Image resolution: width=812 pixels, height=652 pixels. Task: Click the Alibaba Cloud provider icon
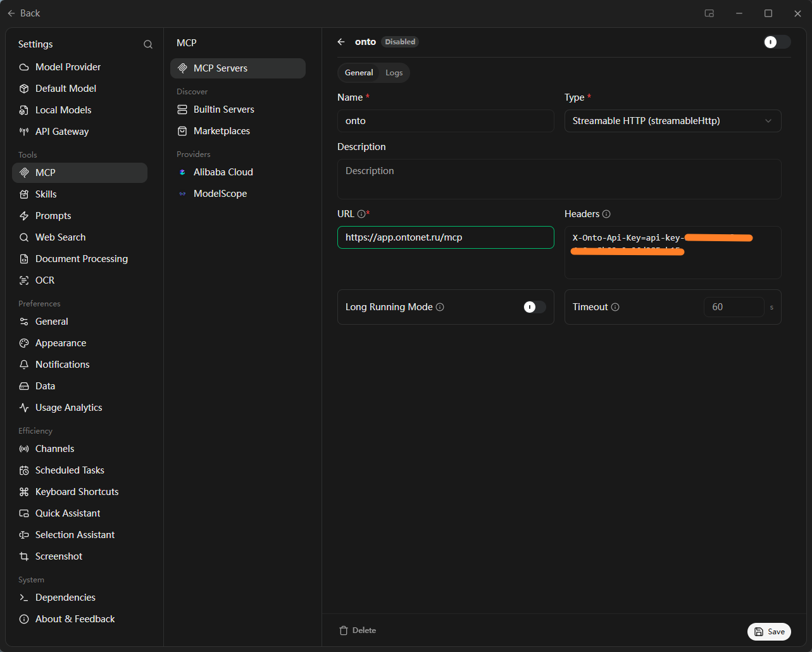(182, 172)
